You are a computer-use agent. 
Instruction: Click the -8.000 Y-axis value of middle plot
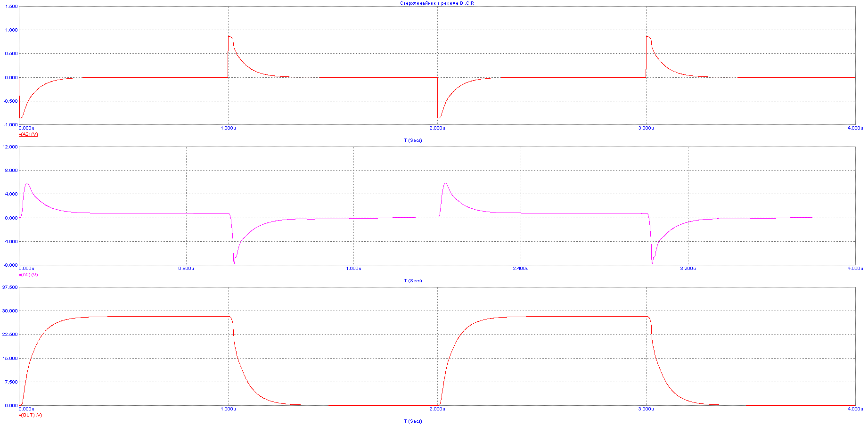(x=10, y=265)
